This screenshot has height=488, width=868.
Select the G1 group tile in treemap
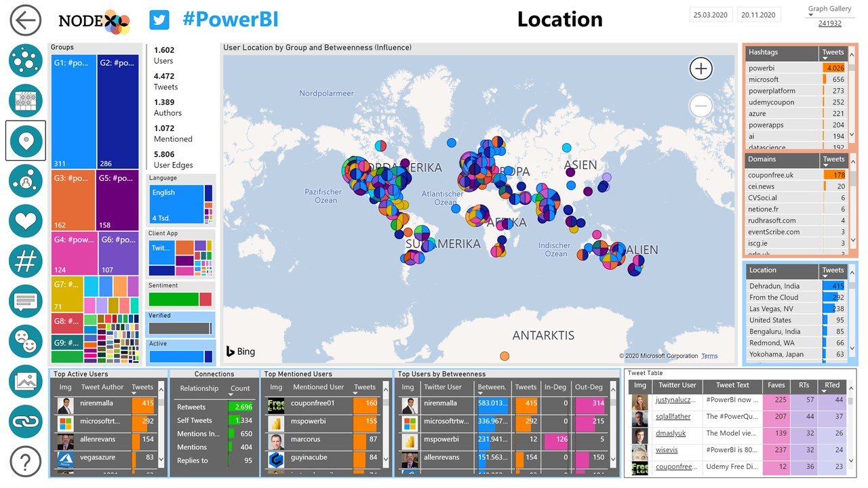[74, 112]
